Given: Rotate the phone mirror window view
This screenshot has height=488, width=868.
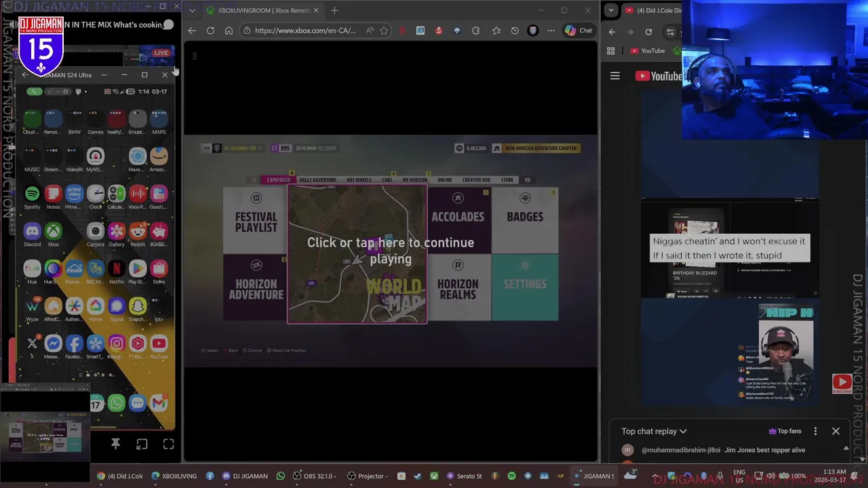Looking at the screenshot, I should click(x=142, y=444).
